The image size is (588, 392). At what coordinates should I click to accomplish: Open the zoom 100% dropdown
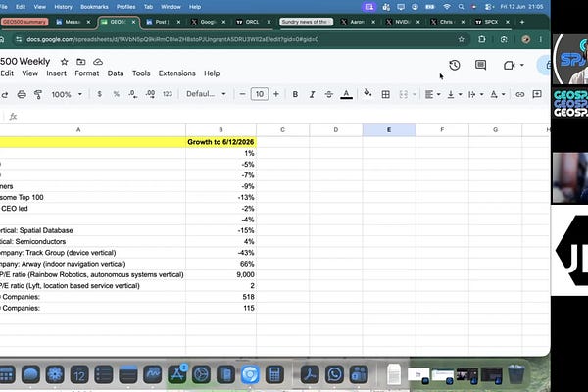67,94
